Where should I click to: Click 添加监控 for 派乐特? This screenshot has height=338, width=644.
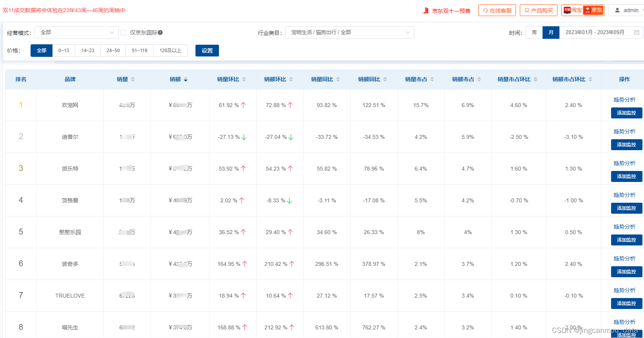point(626,176)
